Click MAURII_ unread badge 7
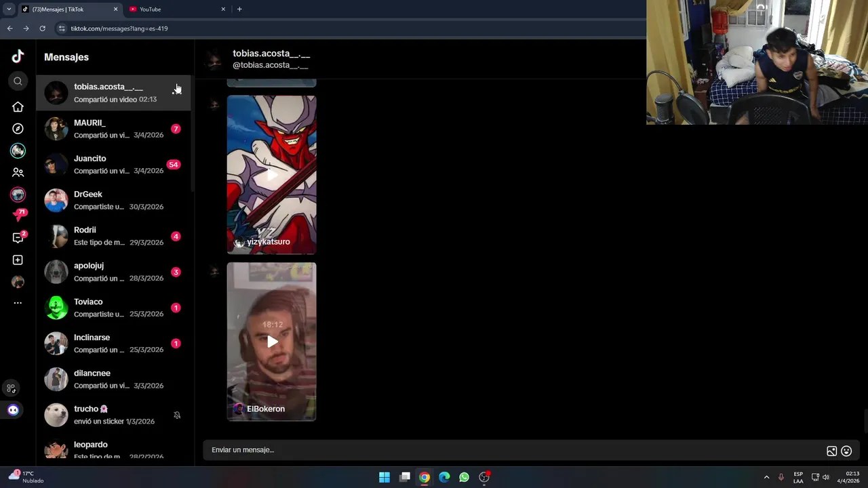 (176, 129)
